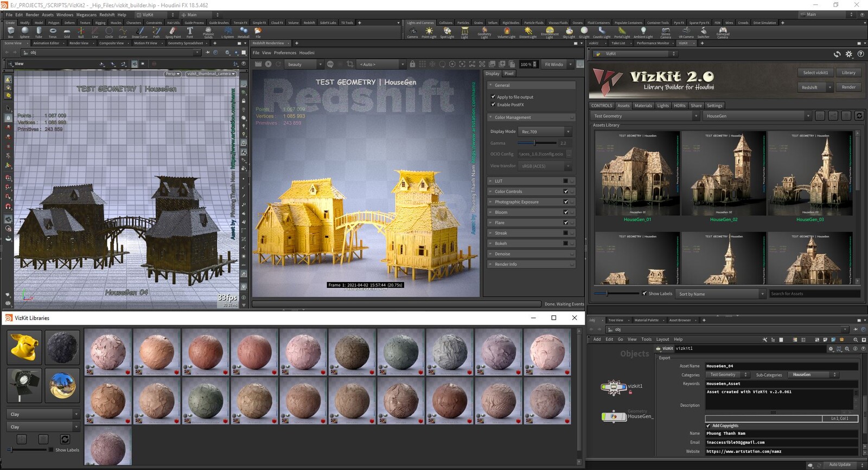Click the Auto Update button
Image resolution: width=868 pixels, height=470 pixels.
click(840, 465)
